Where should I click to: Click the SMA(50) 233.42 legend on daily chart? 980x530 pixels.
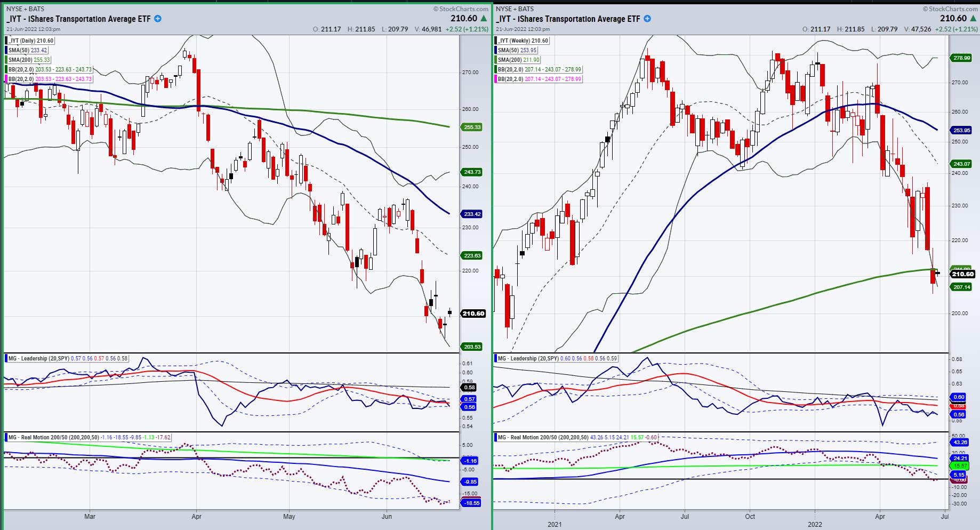[28, 50]
